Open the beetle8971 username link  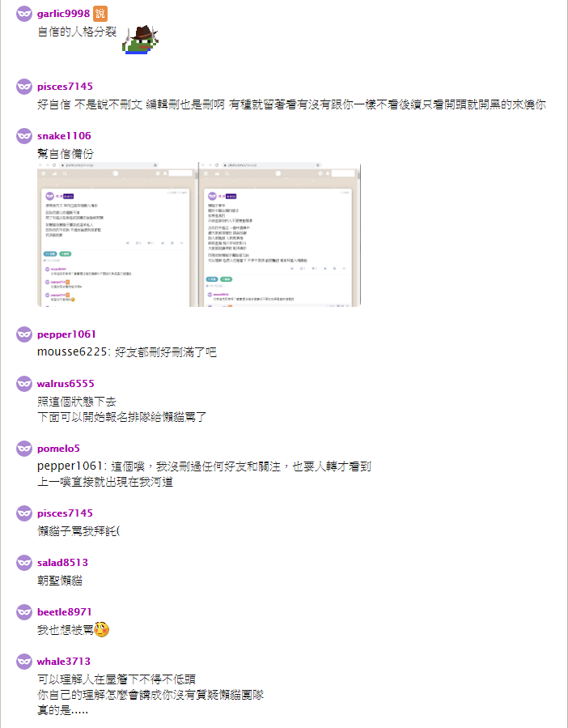pos(65,611)
